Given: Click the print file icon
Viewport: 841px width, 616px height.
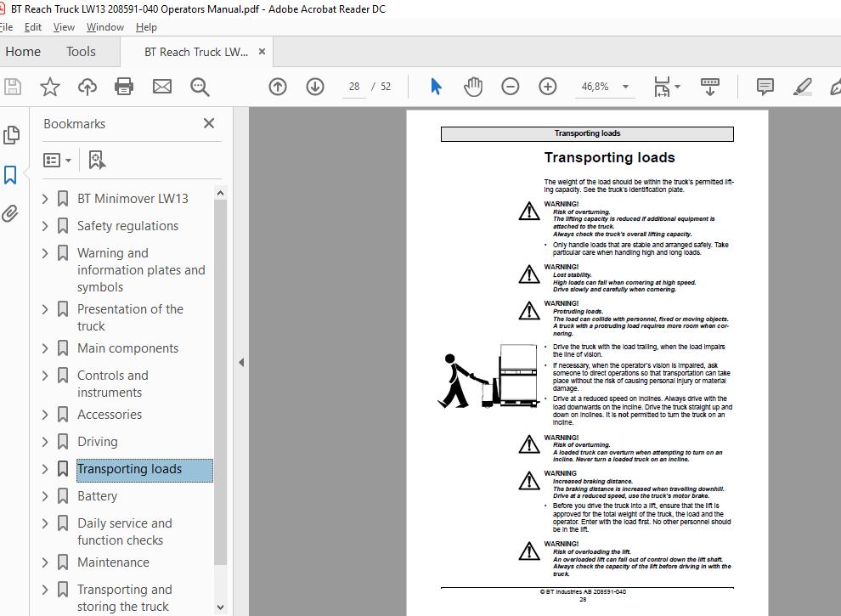Looking at the screenshot, I should (x=124, y=87).
